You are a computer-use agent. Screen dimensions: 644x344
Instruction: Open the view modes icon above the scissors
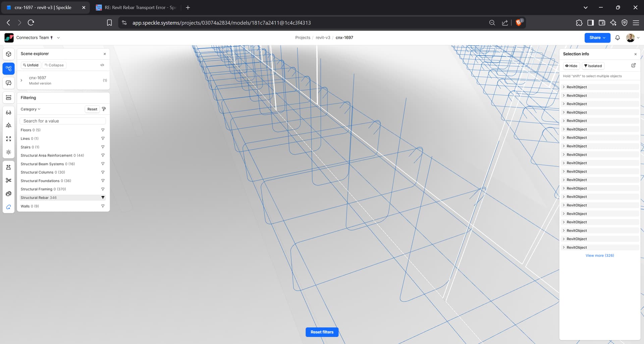click(9, 167)
